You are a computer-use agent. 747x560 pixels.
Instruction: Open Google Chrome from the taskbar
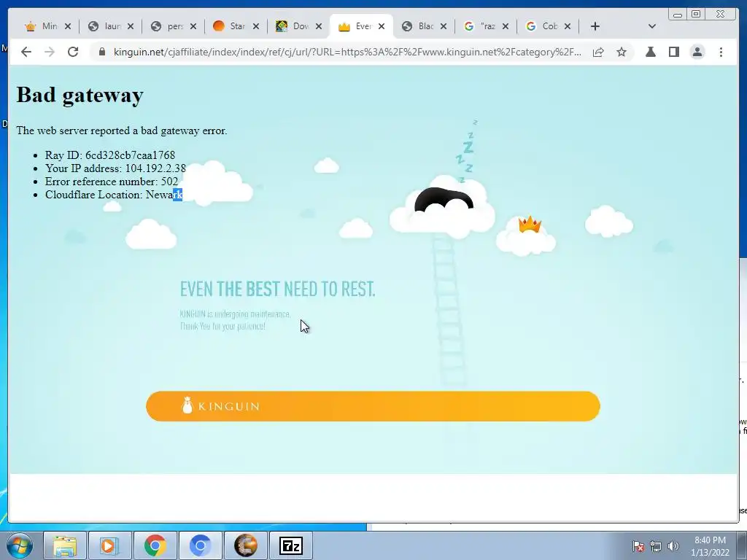click(155, 545)
